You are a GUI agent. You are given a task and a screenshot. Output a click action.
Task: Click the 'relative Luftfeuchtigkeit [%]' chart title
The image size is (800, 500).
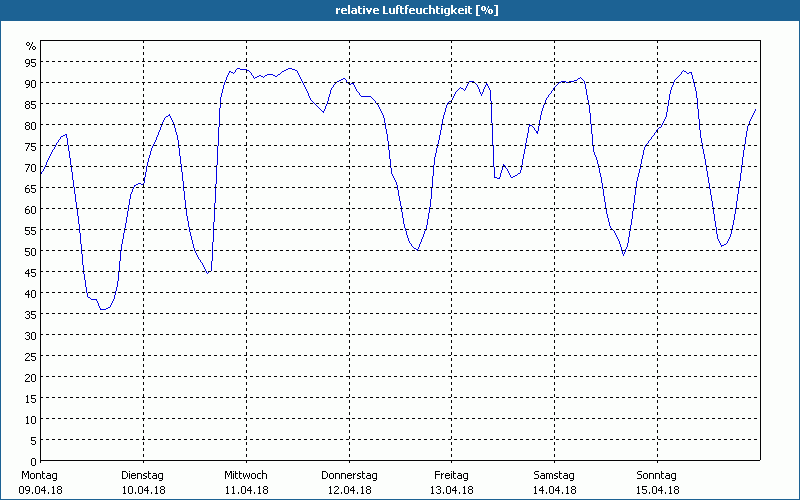[x=416, y=10]
